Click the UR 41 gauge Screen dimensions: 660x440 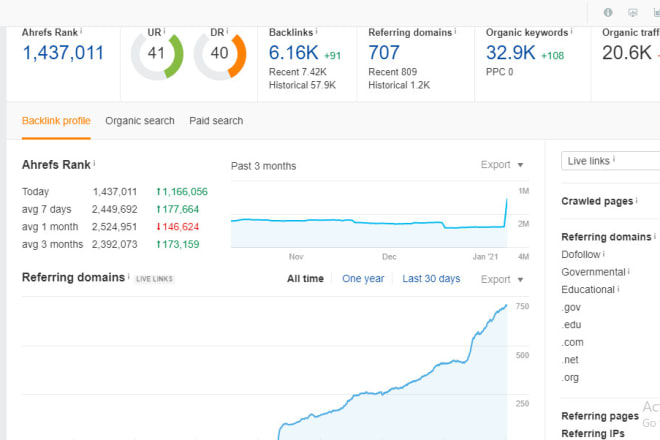[x=157, y=56]
